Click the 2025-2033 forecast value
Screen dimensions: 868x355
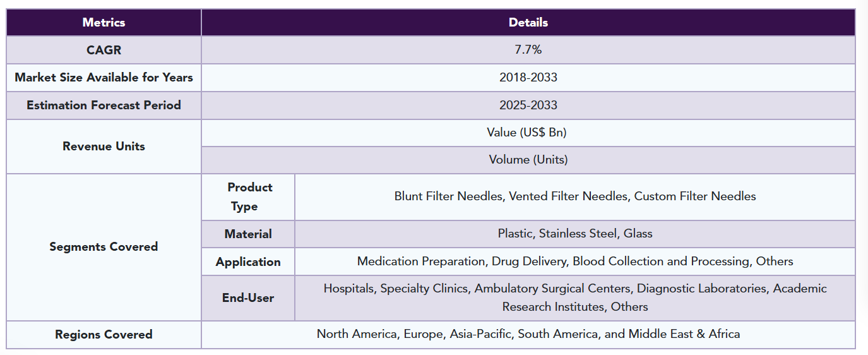528,105
